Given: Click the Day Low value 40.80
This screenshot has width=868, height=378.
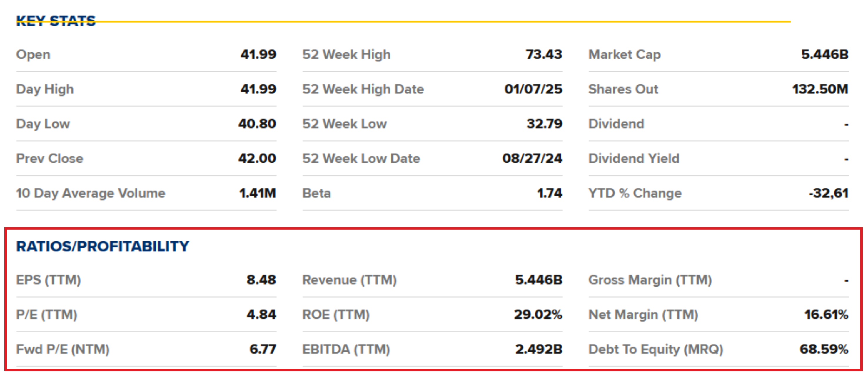Looking at the screenshot, I should tap(257, 124).
